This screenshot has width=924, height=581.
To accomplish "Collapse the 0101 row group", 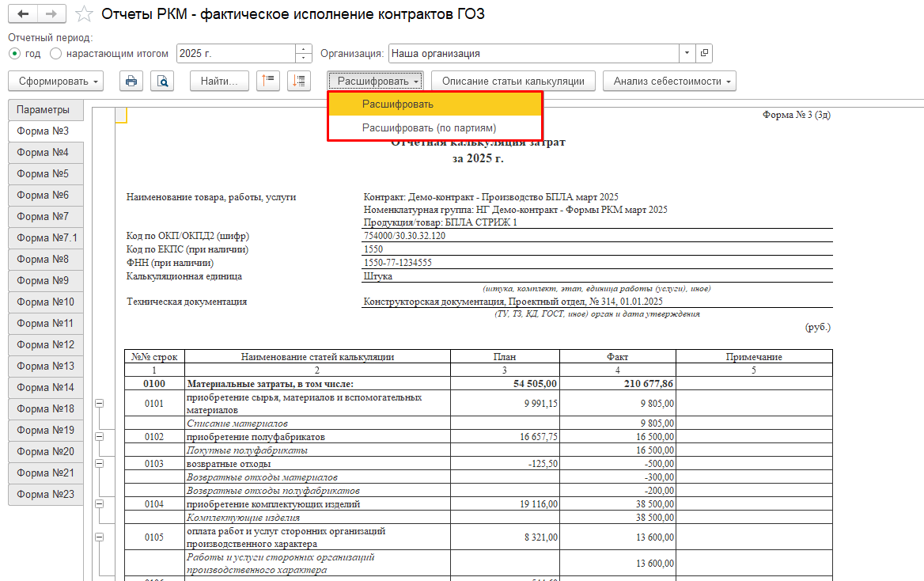I will [x=100, y=404].
